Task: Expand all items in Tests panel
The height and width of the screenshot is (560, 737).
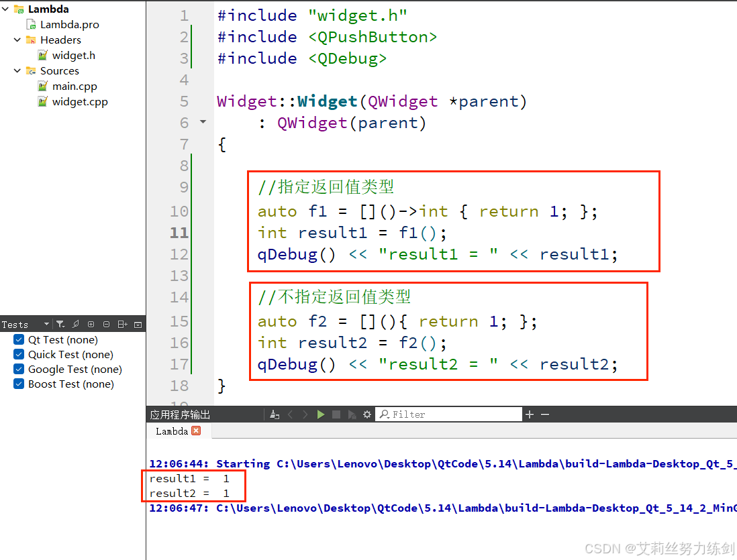Action: (x=91, y=324)
